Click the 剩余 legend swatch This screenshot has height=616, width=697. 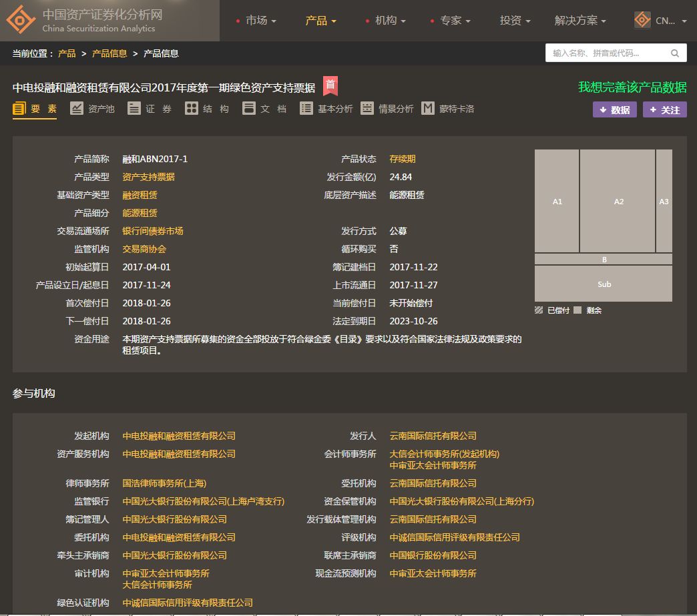coord(577,310)
